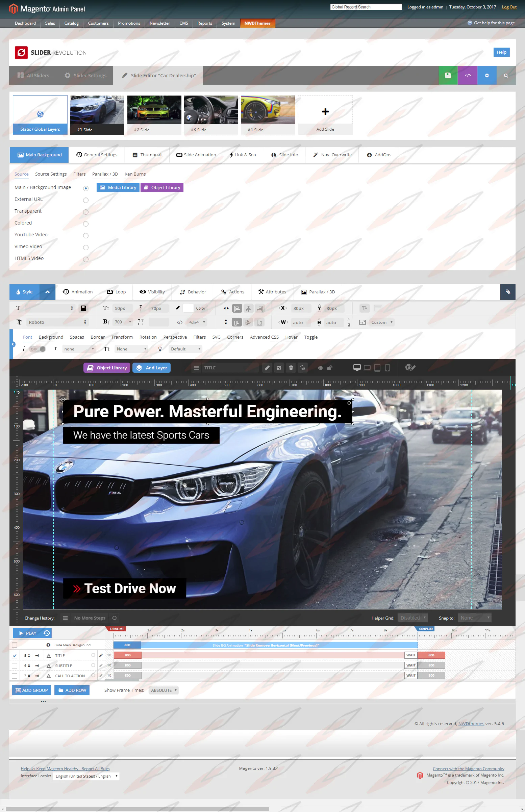Viewport: 525px width, 812px height.
Task: Select YouTube Video background source
Action: click(86, 236)
